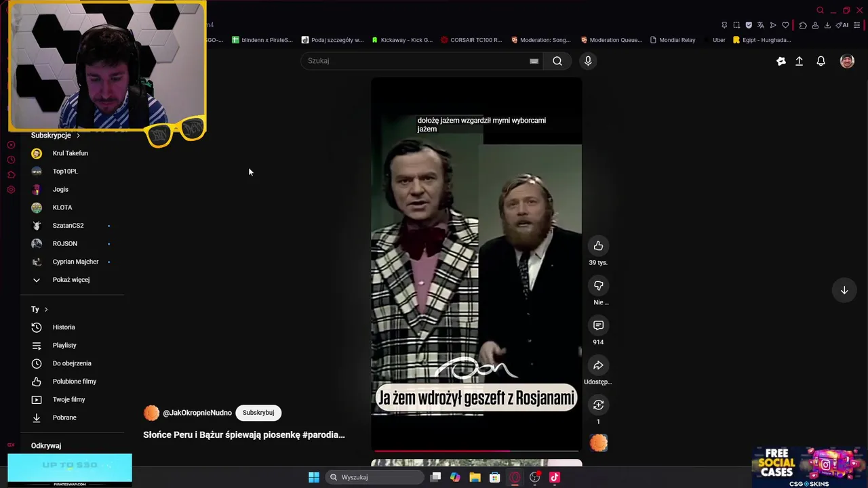Open Krul Takefun channel
The height and width of the screenshot is (488, 868).
71,153
